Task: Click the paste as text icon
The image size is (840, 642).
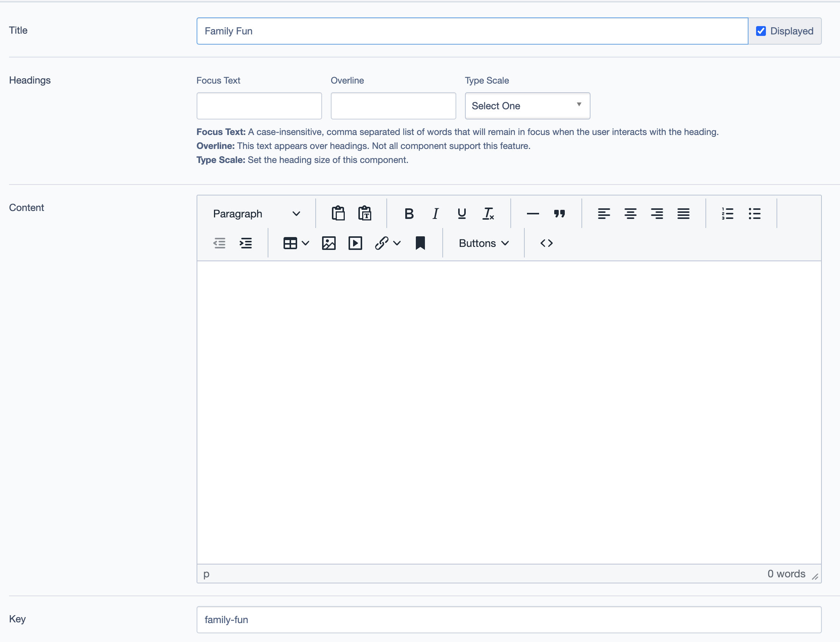Action: coord(365,214)
